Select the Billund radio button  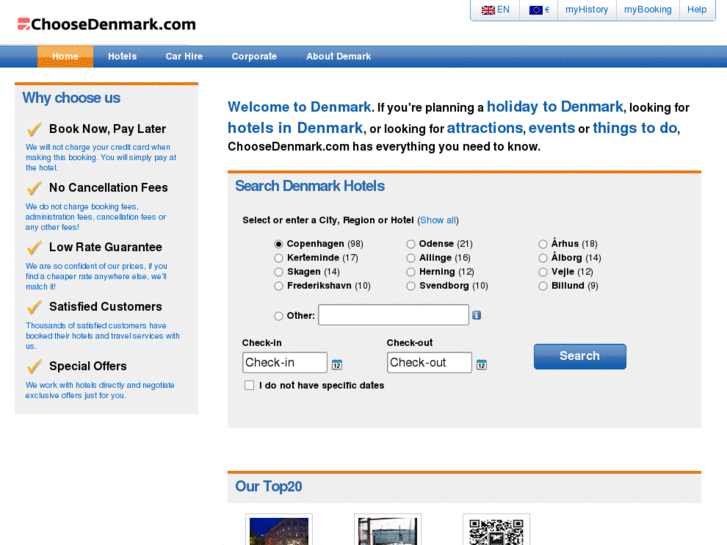(542, 286)
